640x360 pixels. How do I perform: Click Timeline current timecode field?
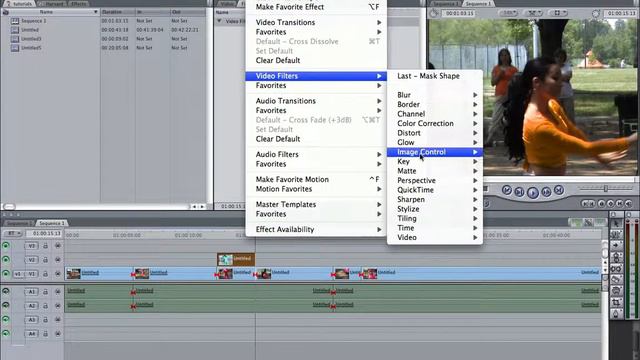45,233
